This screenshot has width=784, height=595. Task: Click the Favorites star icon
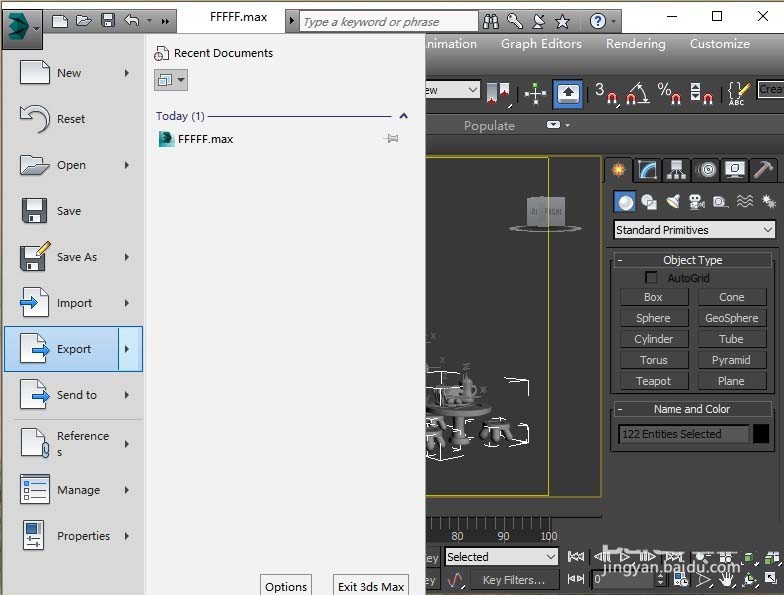pyautogui.click(x=562, y=22)
